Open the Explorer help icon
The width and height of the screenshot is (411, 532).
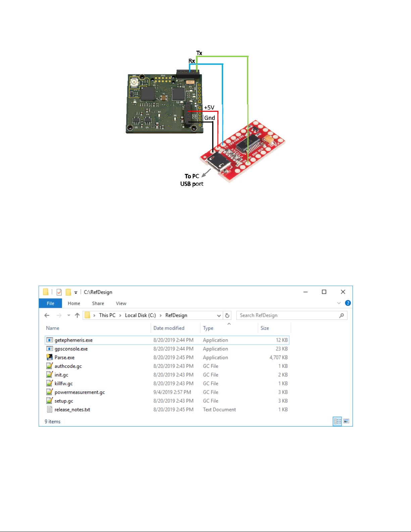point(348,303)
